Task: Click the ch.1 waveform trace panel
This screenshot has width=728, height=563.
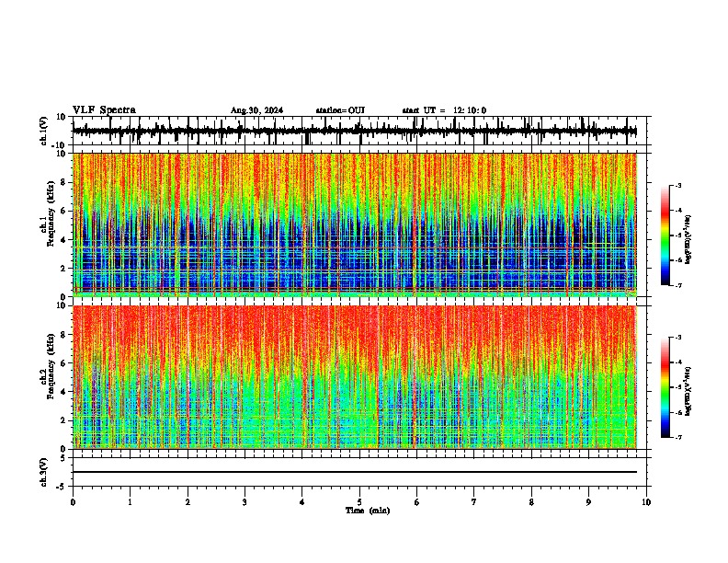Action: pyautogui.click(x=359, y=131)
